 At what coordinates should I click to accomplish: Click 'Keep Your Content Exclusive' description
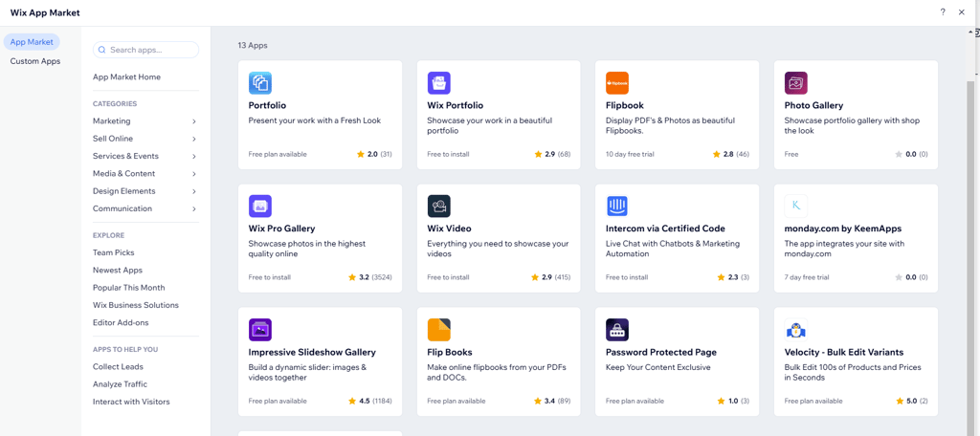click(658, 367)
